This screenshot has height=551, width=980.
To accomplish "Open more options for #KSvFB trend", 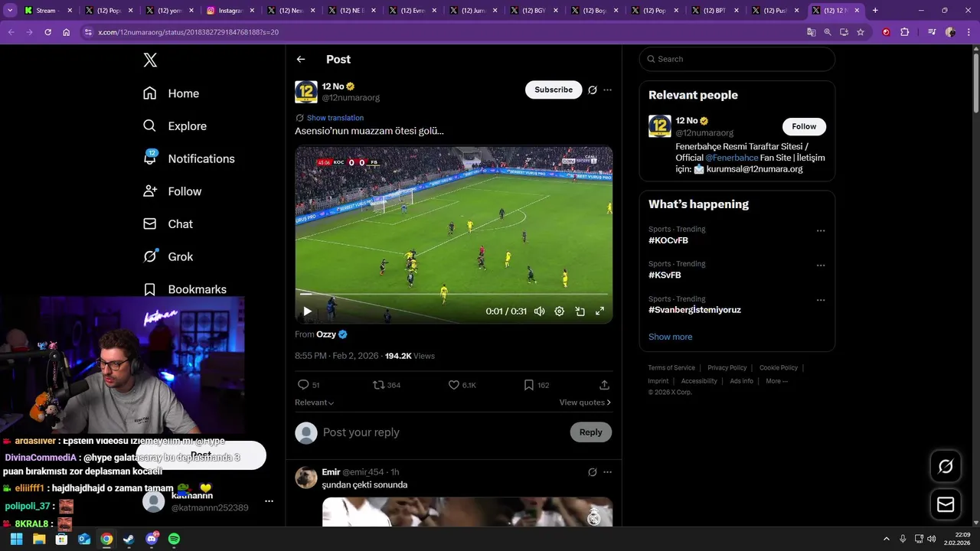I will pos(821,266).
